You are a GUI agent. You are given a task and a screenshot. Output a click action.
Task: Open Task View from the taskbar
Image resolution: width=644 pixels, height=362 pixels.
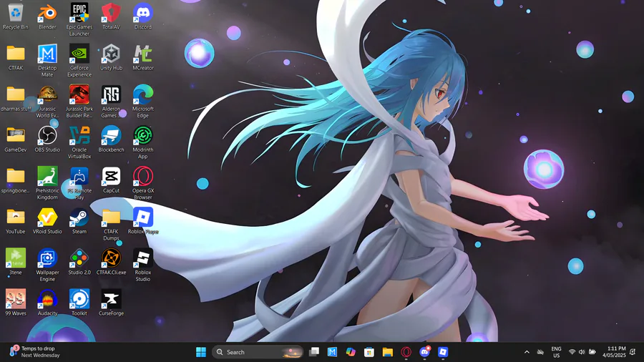pos(314,352)
